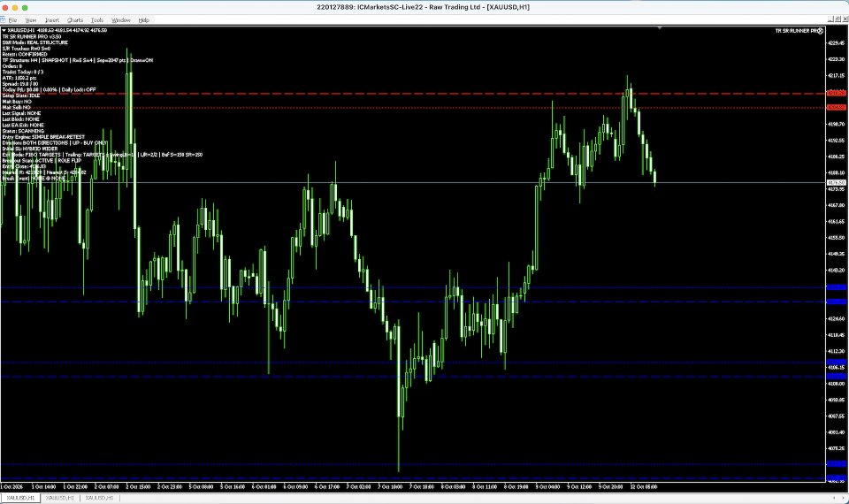Open the File menu
Viewport: 849px width, 504px height.
click(12, 20)
